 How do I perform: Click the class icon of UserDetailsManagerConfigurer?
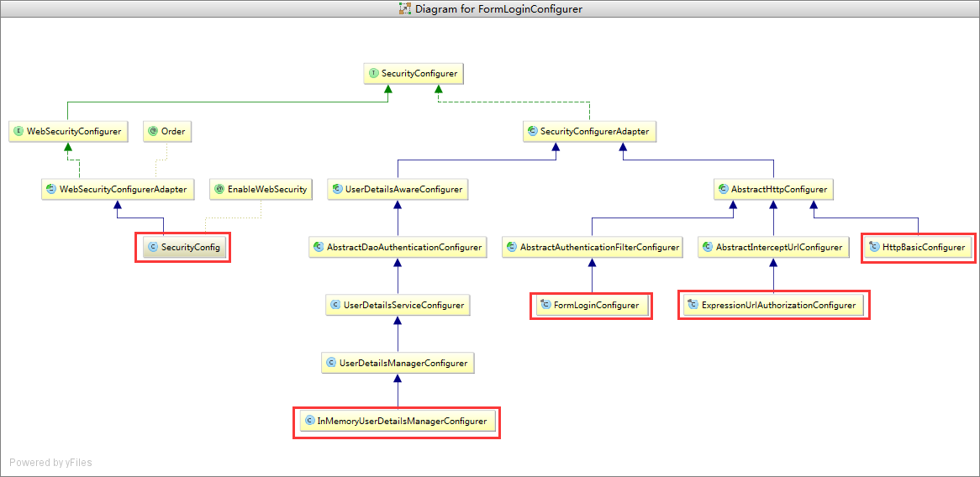coord(331,362)
